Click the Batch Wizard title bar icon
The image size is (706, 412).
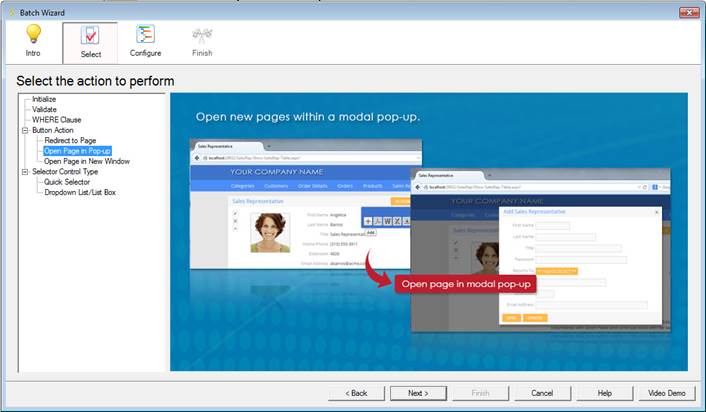coord(10,11)
